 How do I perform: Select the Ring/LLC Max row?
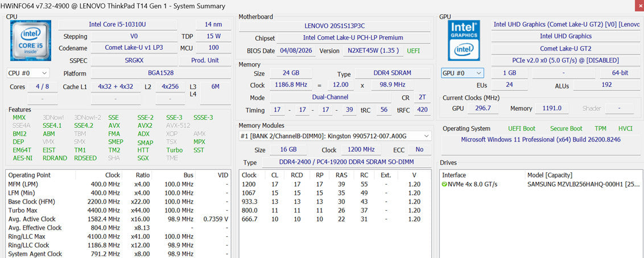point(118,236)
